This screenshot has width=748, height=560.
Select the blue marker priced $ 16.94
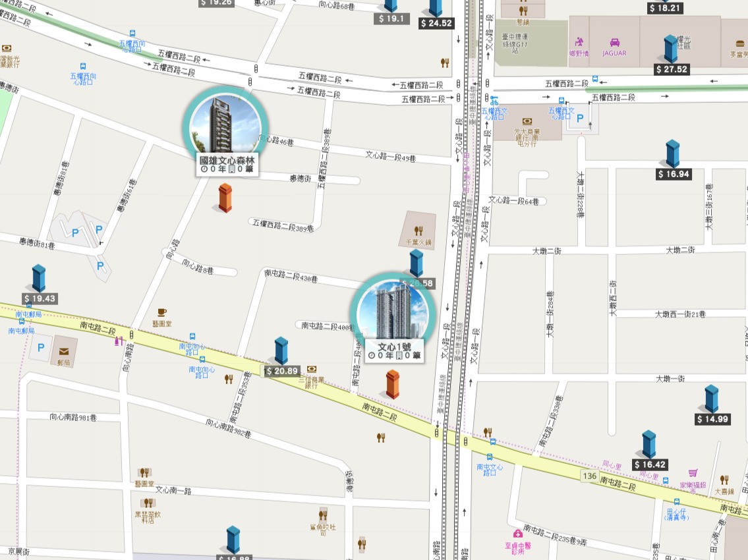pyautogui.click(x=673, y=154)
